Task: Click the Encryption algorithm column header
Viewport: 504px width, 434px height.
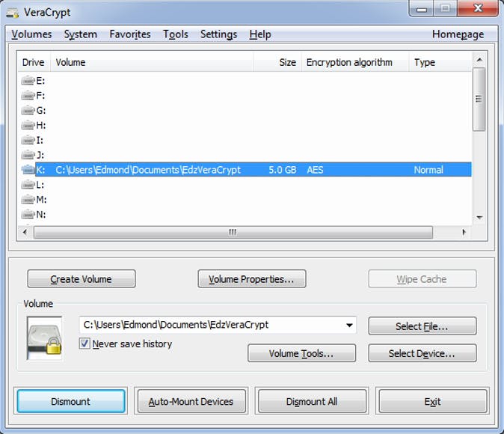Action: coord(355,62)
